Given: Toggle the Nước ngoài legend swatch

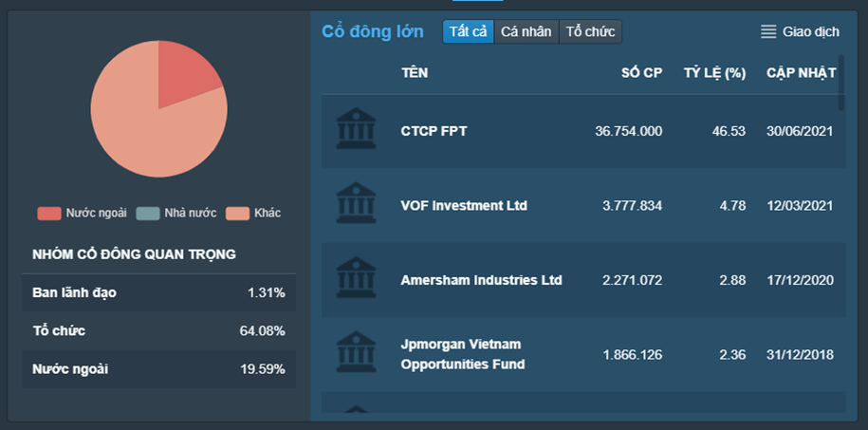Looking at the screenshot, I should (x=49, y=213).
